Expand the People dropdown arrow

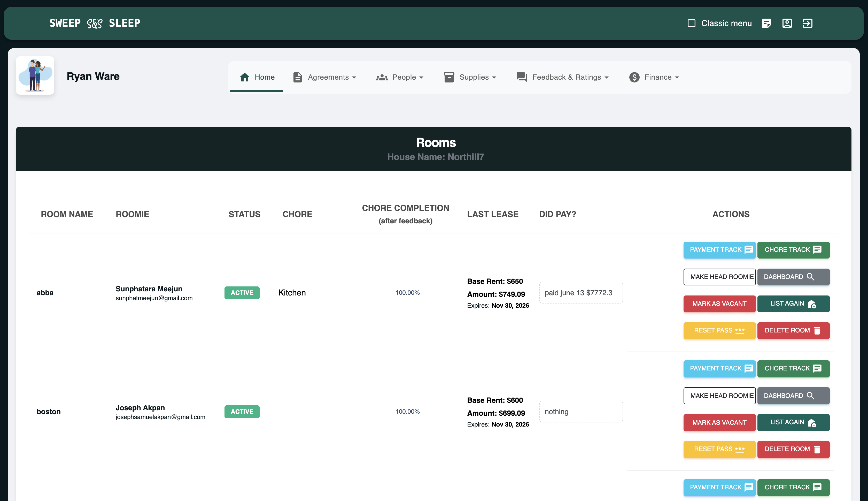tap(421, 77)
